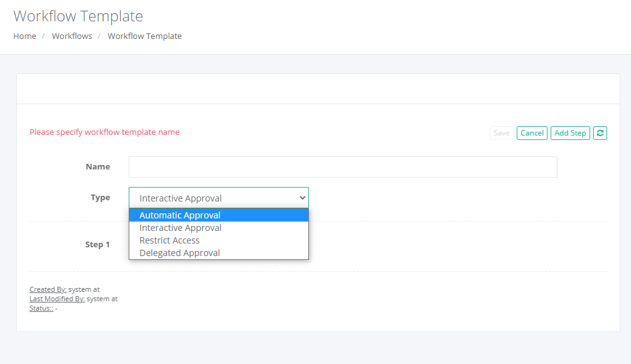Image resolution: width=631 pixels, height=364 pixels.
Task: Click the chevron arrow on the Type selector
Action: (302, 198)
